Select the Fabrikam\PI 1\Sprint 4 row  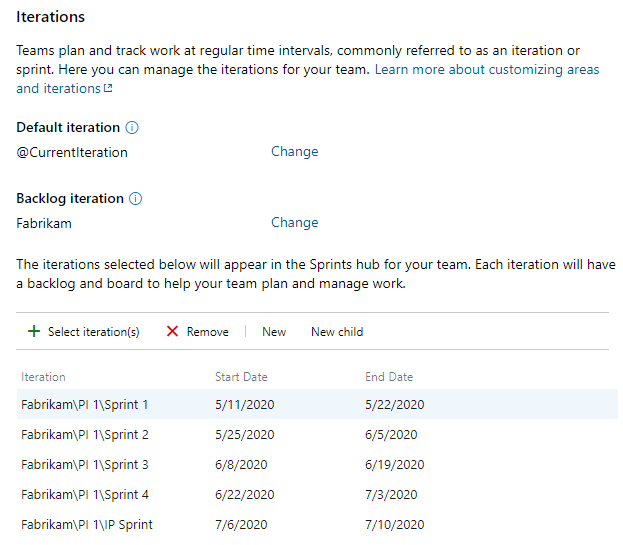(x=85, y=495)
